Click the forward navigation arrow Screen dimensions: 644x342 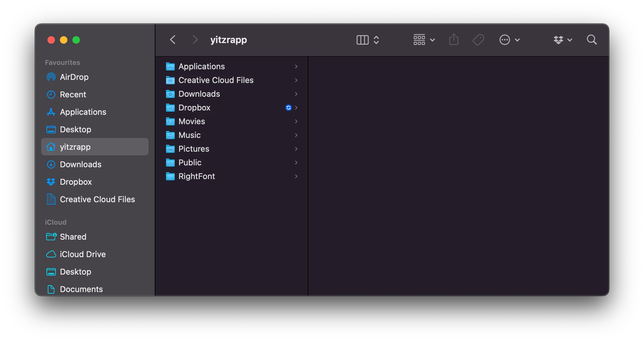click(x=195, y=40)
